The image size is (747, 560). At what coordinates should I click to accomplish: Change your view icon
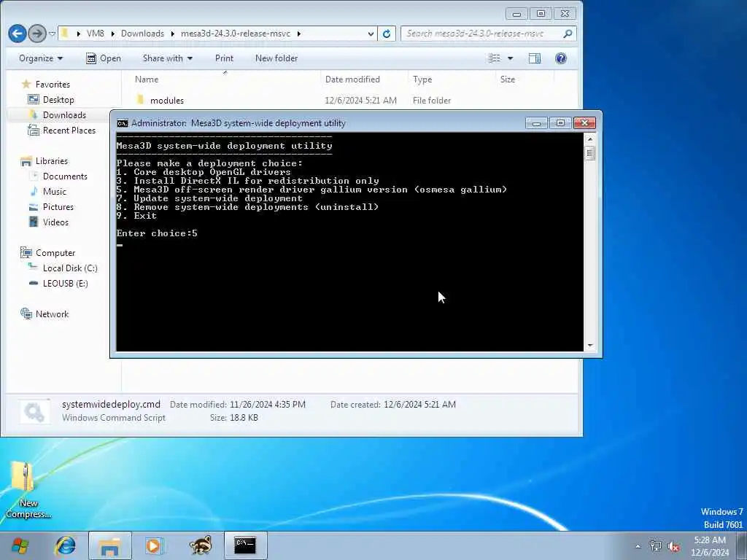495,58
